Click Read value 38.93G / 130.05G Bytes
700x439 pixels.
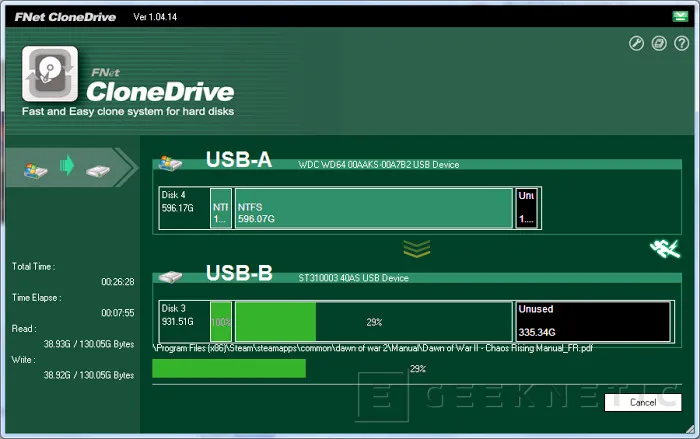89,344
